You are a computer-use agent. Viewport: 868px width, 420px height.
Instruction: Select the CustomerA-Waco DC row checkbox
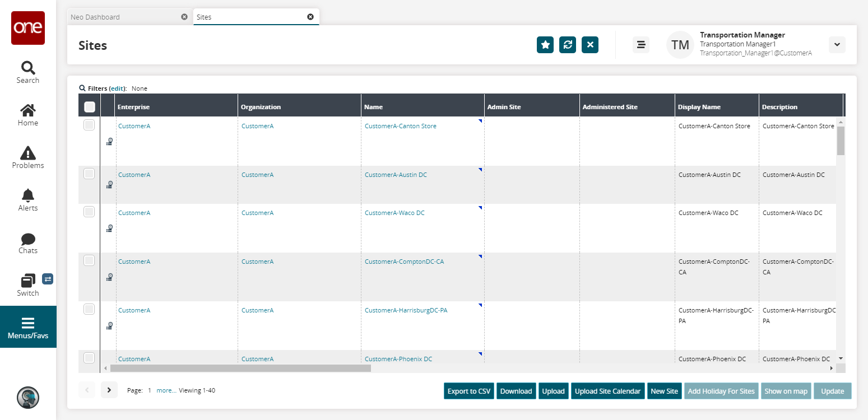click(x=89, y=212)
